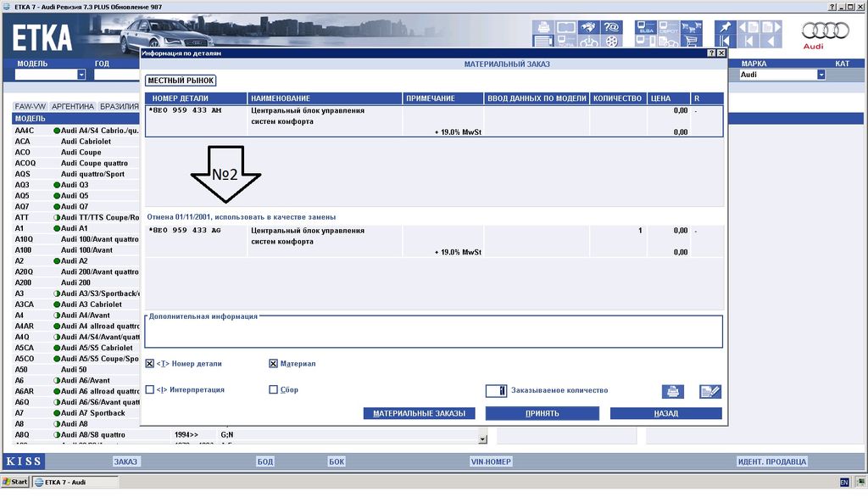Click the edit document pencil icon in the dialog
Screen dimensions: 868x503
(x=709, y=391)
